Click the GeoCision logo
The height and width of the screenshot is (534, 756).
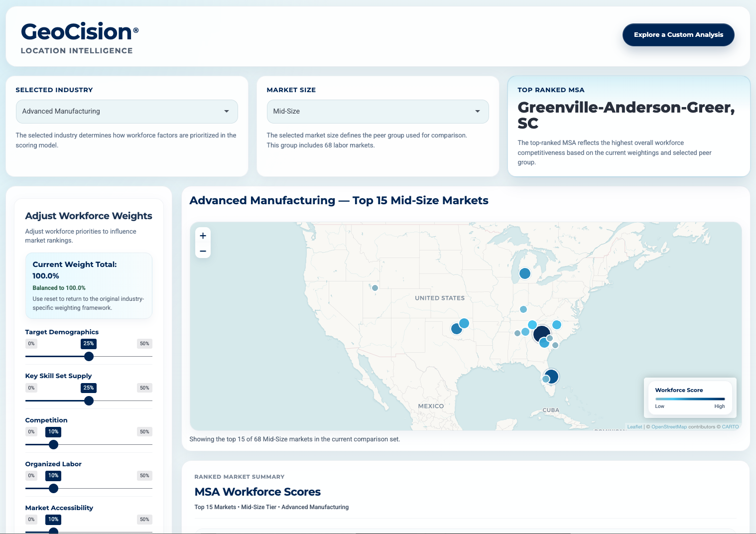80,32
